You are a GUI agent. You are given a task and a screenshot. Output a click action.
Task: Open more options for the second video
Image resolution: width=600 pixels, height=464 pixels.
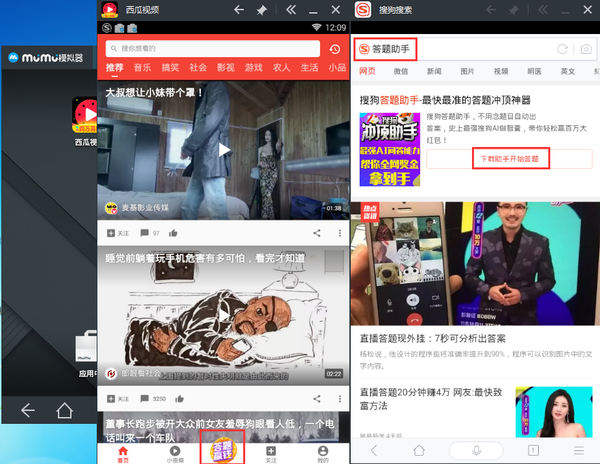(337, 397)
